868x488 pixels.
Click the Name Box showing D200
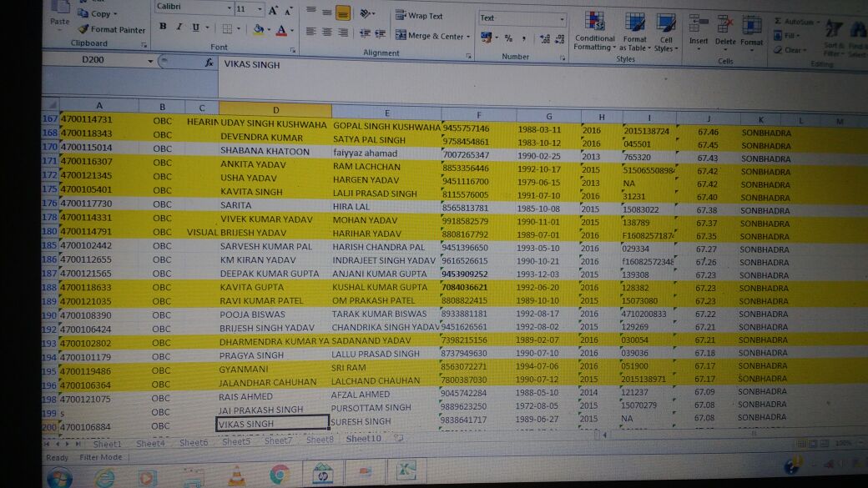point(93,59)
